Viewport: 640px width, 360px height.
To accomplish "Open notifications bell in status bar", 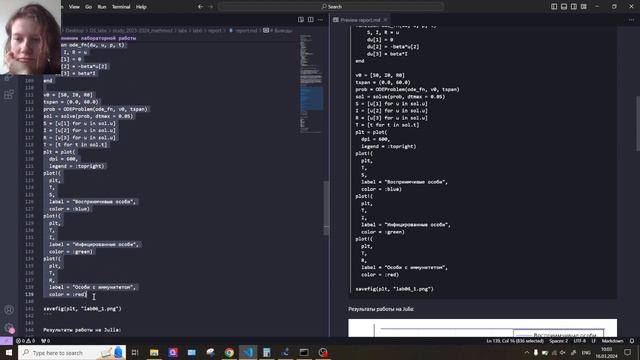I will (x=632, y=340).
